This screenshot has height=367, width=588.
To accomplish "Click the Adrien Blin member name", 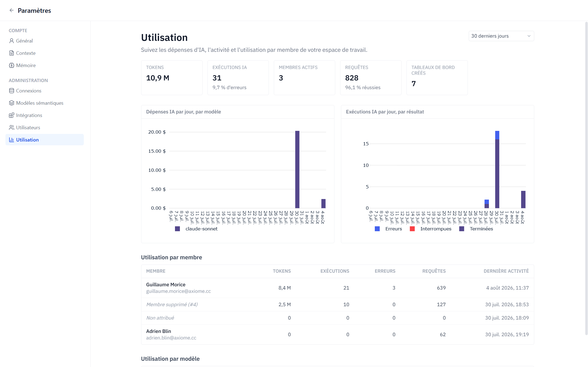I will [159, 331].
